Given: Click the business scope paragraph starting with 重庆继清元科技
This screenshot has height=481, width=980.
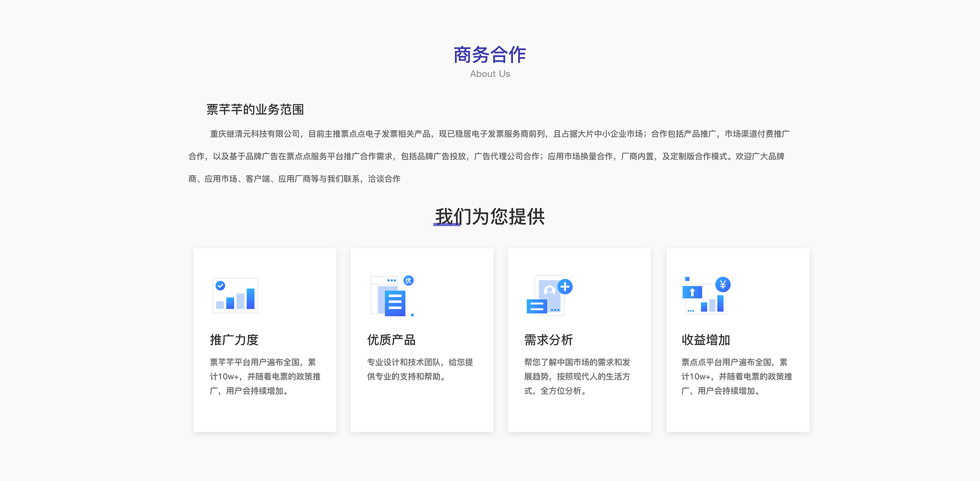Looking at the screenshot, I should tap(489, 156).
